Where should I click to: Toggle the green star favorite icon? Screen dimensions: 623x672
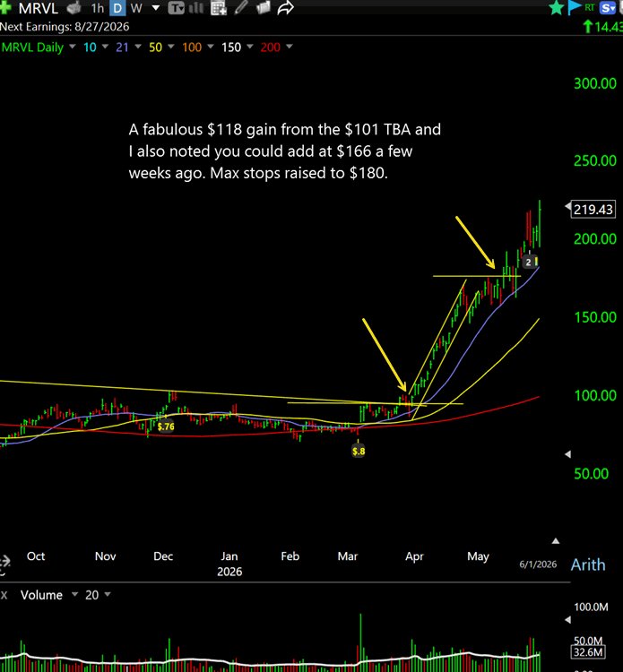[x=556, y=7]
